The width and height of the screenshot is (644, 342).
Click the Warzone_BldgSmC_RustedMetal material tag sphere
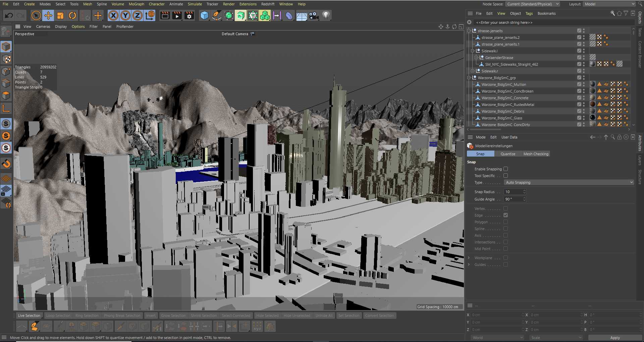[x=593, y=104]
